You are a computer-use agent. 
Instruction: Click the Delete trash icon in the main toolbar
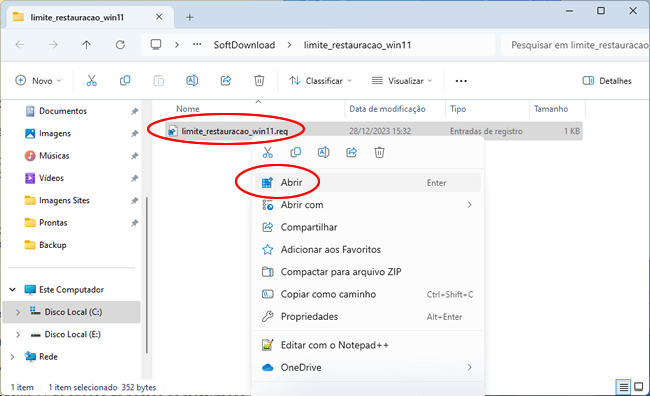coord(259,80)
